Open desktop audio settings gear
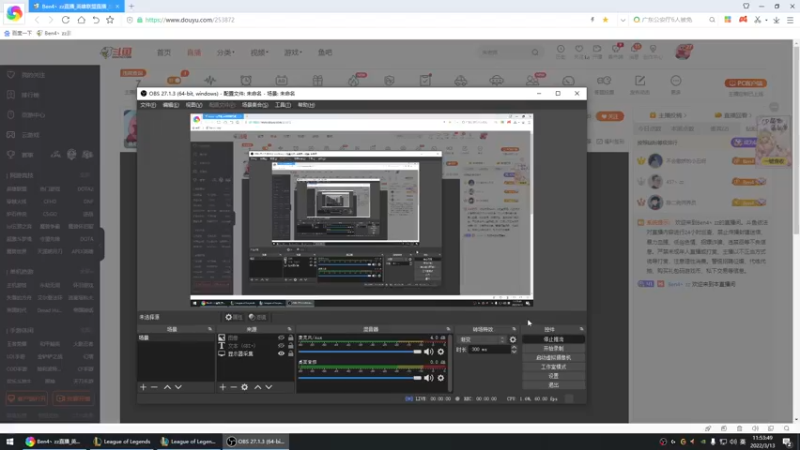800x450 pixels. 441,378
